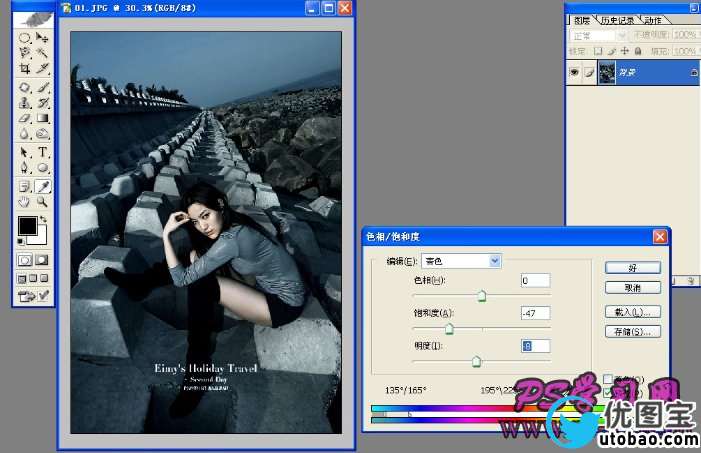This screenshot has height=453, width=701.
Task: Open the foreground color swatch
Action: click(27, 226)
